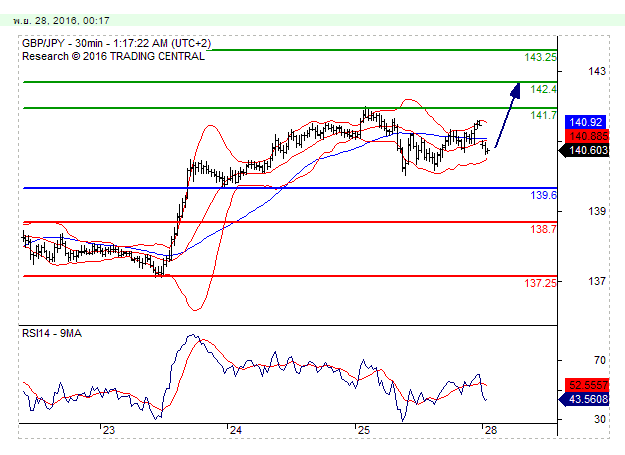Screen dimensions: 625x455
Task: Click date marker 24 on time axis
Action: [x=236, y=430]
